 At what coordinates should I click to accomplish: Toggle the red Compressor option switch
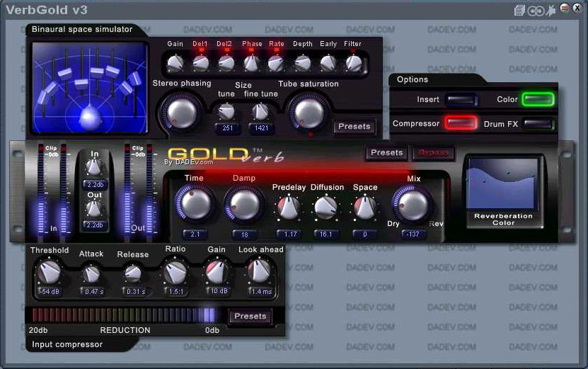click(x=461, y=123)
